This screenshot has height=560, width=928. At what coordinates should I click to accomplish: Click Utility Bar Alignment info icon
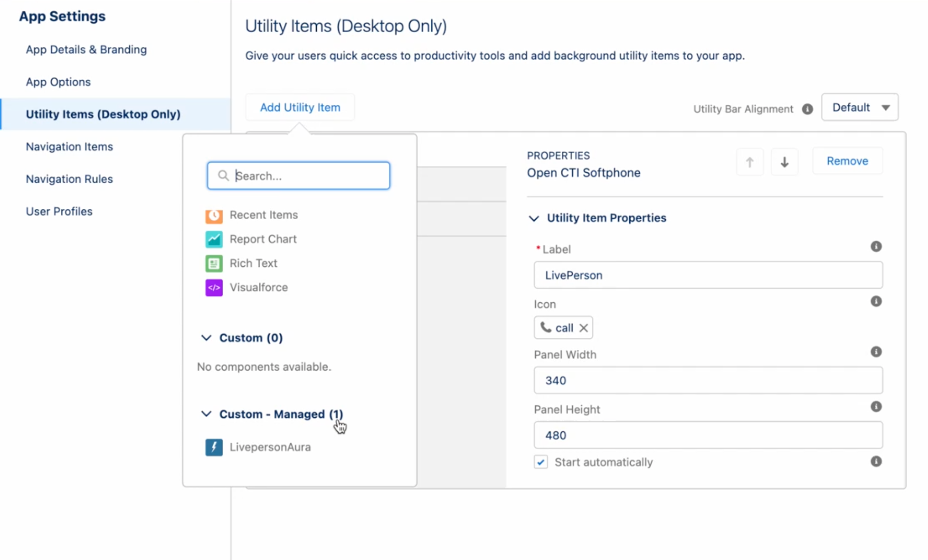pyautogui.click(x=807, y=109)
